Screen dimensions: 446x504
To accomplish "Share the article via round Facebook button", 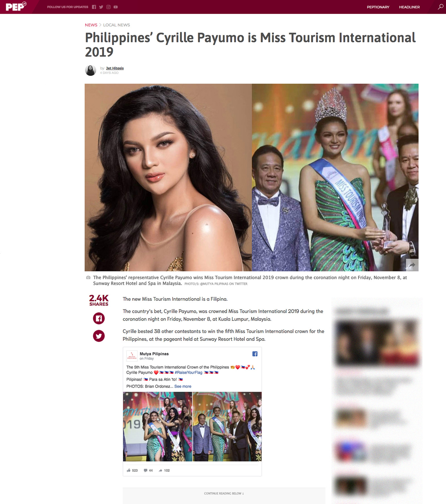I will click(99, 318).
